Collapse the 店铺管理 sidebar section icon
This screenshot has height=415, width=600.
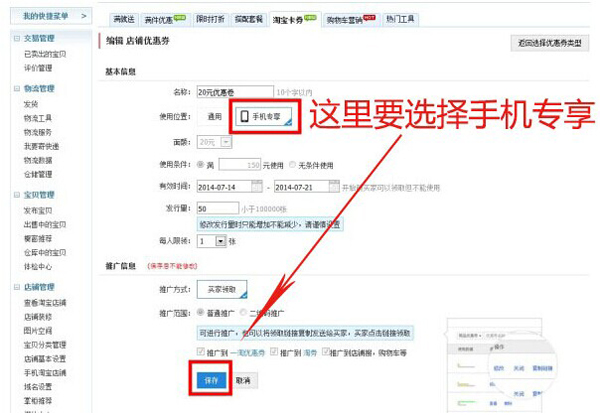17,286
